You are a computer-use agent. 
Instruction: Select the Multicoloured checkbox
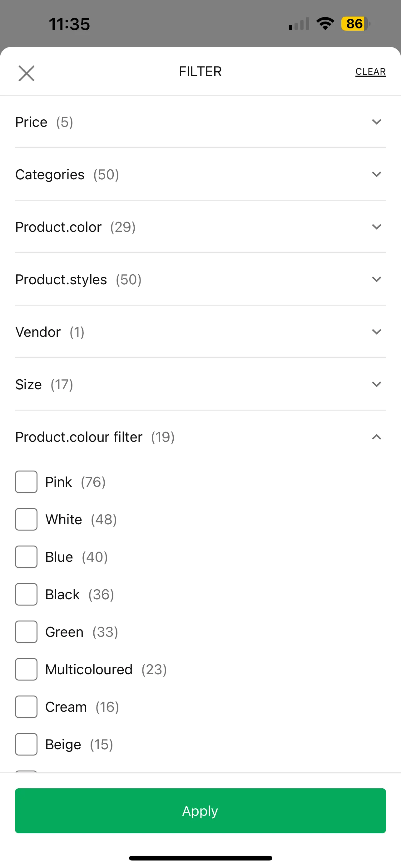26,669
